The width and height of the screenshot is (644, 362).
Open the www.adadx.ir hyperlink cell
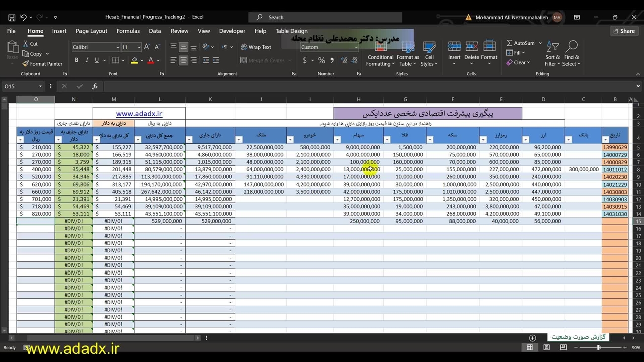tap(139, 114)
